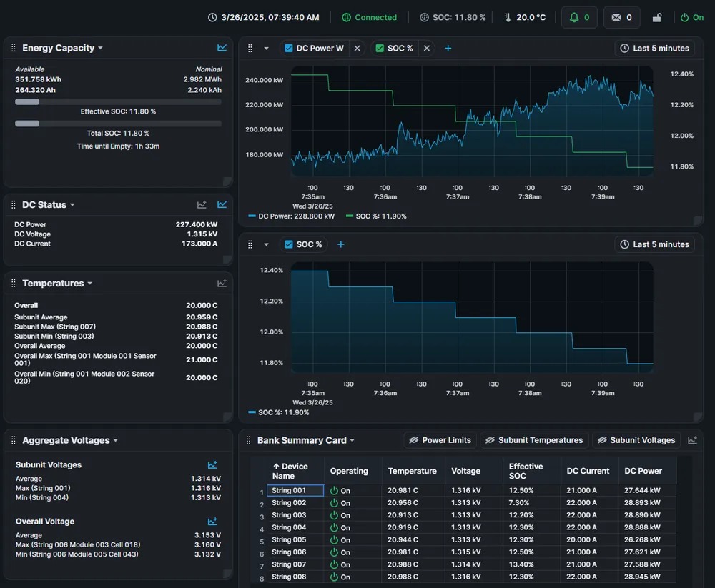The image size is (715, 588).
Task: Chart the Overall Voltage values
Action: pyautogui.click(x=212, y=522)
